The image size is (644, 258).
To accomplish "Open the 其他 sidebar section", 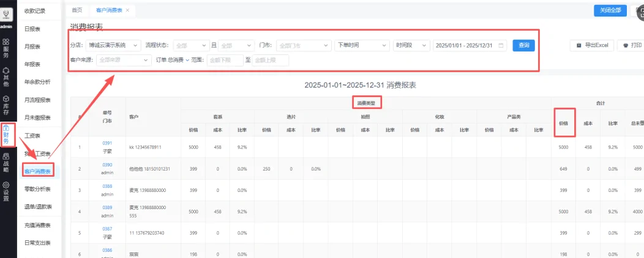I will 6,79.
